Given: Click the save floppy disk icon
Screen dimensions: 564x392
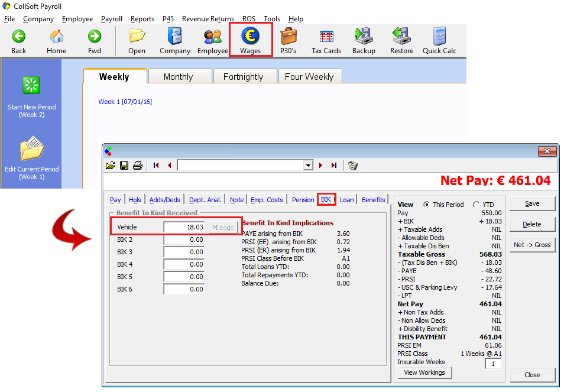Looking at the screenshot, I should [124, 166].
